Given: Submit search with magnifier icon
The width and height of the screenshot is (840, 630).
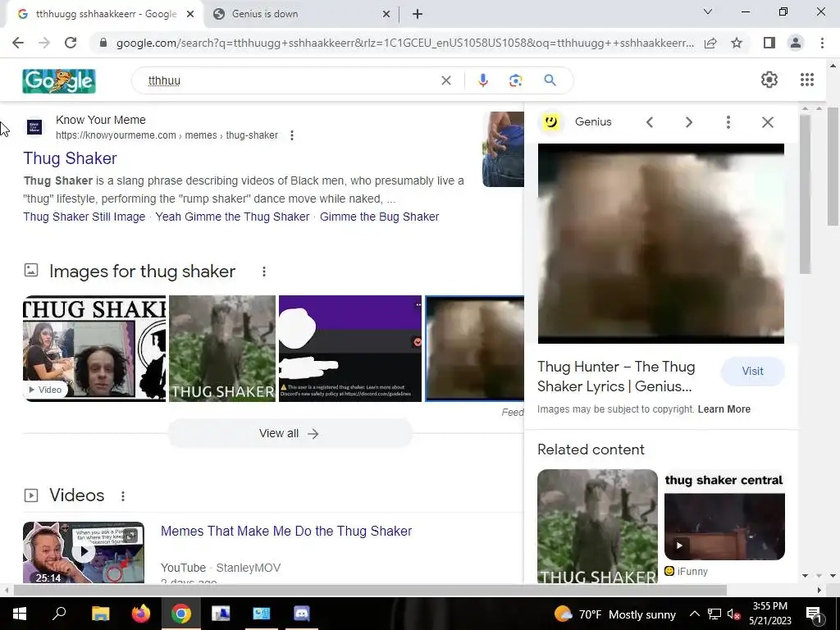Looking at the screenshot, I should click(550, 80).
